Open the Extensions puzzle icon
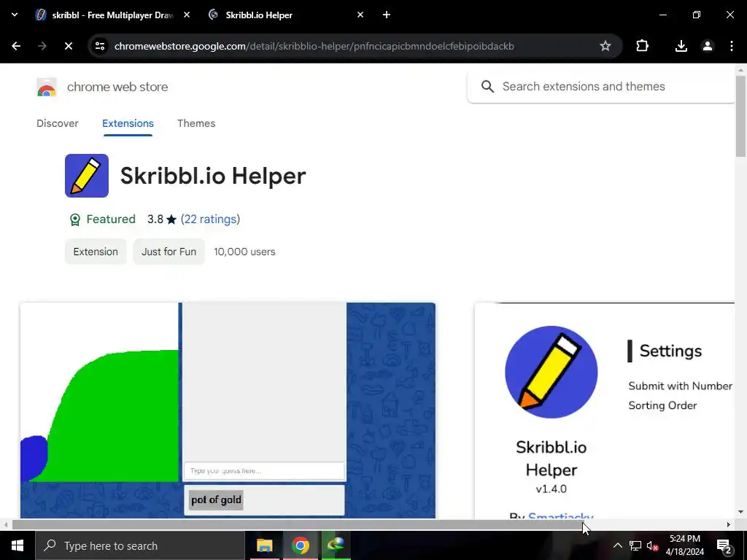The image size is (747, 560). [x=642, y=46]
